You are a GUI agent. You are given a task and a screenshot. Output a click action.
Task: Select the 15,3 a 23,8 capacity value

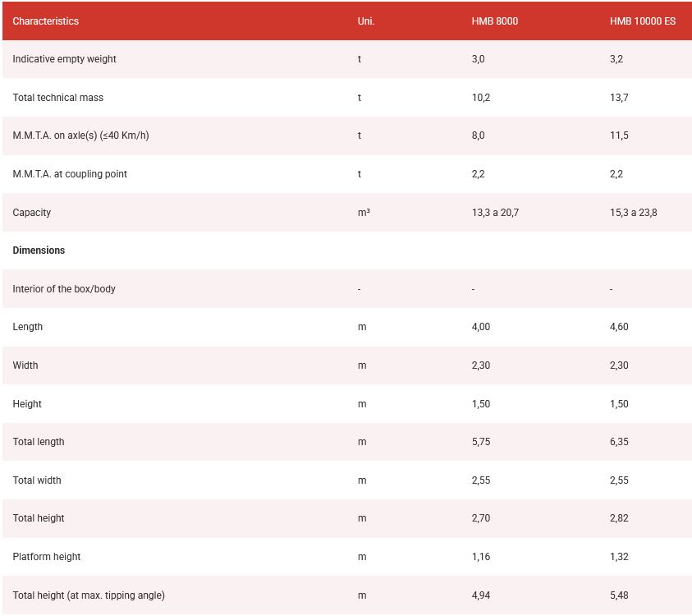pyautogui.click(x=633, y=213)
